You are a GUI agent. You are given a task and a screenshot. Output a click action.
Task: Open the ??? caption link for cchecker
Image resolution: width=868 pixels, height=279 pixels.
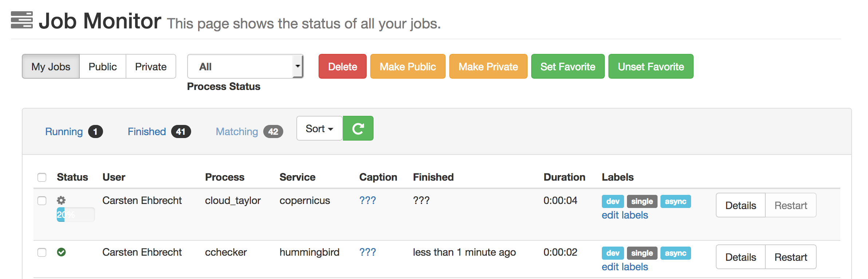(368, 252)
